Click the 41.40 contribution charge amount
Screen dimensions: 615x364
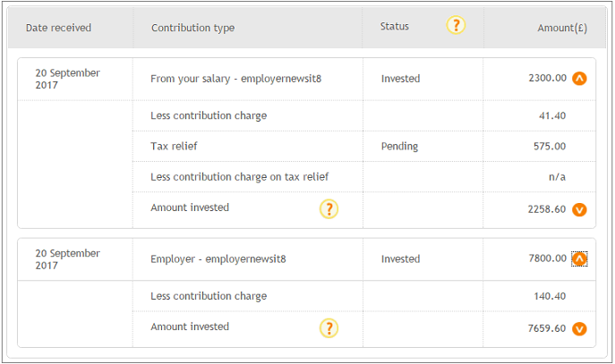(552, 115)
